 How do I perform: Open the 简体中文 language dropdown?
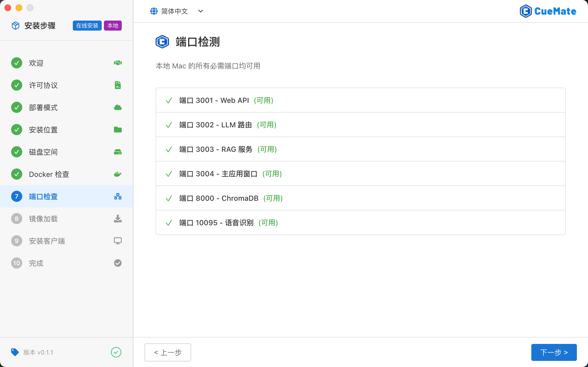click(175, 11)
